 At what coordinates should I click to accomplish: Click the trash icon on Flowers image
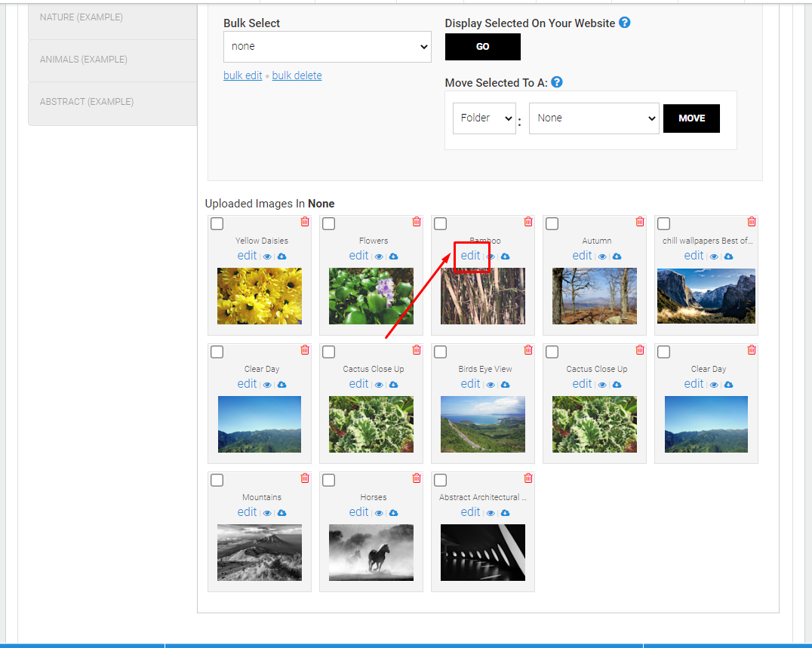(x=417, y=222)
